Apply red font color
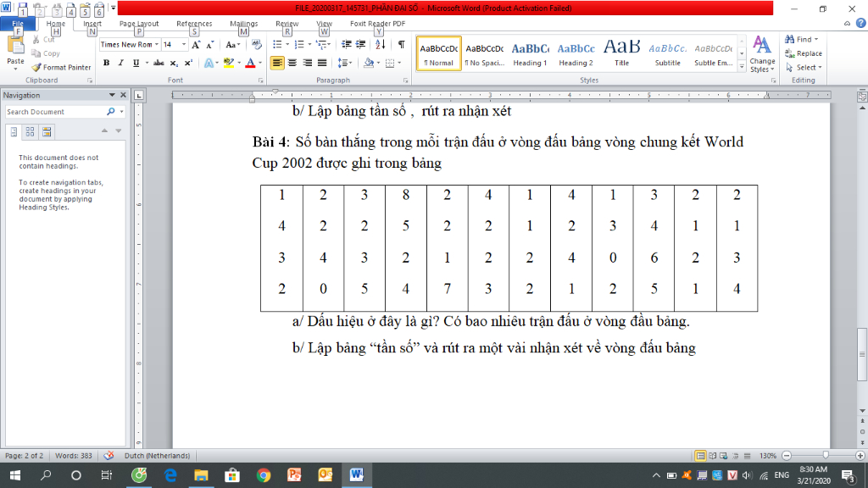This screenshot has height=488, width=868. pyautogui.click(x=250, y=63)
